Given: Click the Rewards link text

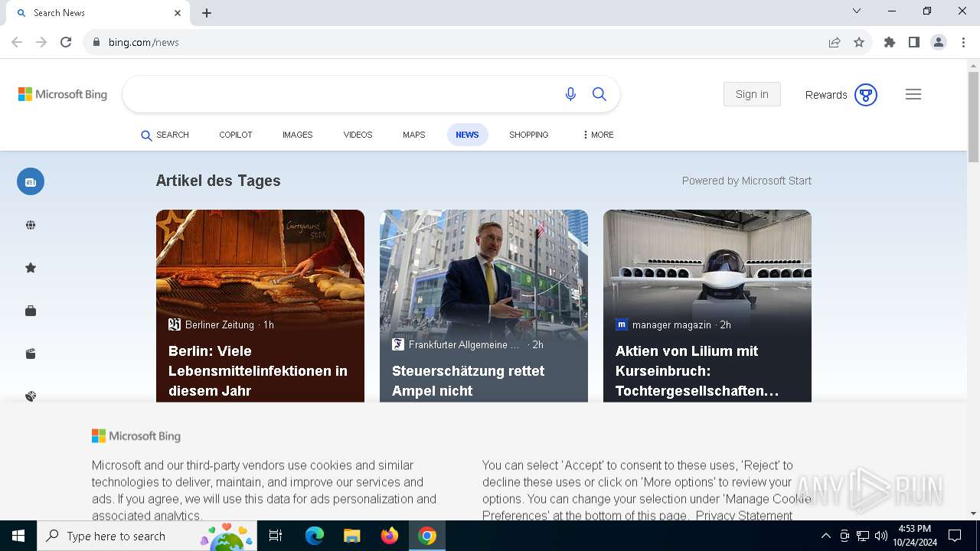Looking at the screenshot, I should [x=826, y=95].
